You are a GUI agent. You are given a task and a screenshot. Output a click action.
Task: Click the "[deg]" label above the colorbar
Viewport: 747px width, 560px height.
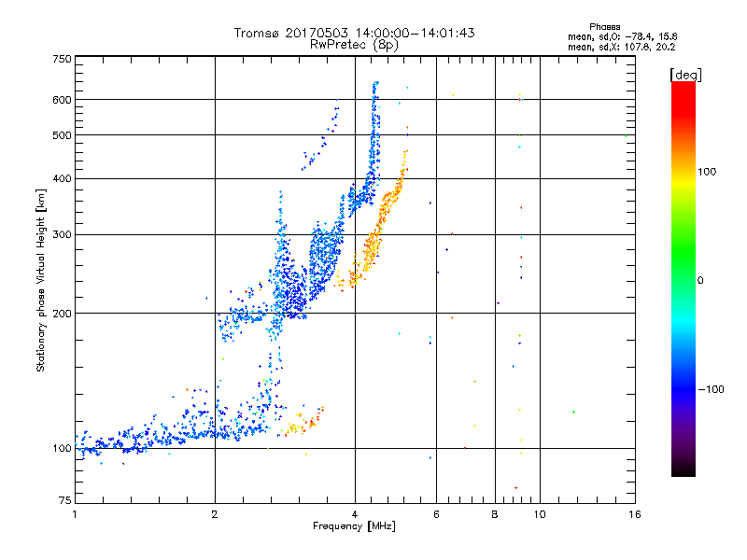pyautogui.click(x=685, y=75)
